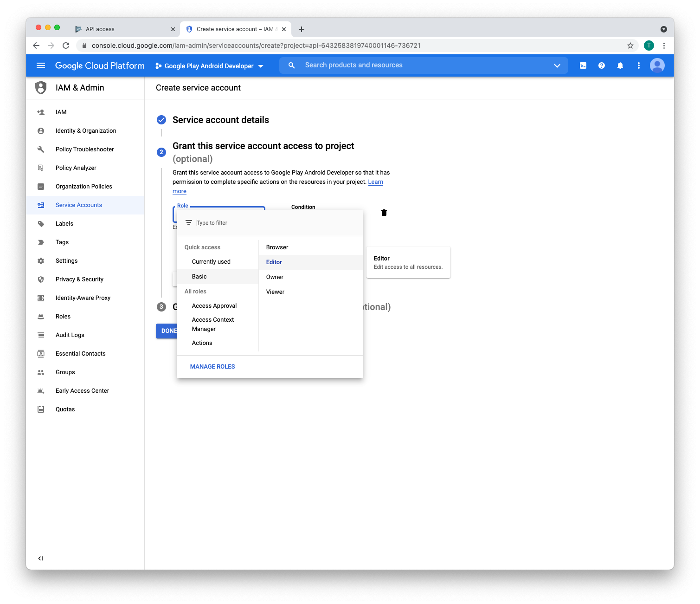Open a new browser tab
The width and height of the screenshot is (700, 604).
pos(302,29)
